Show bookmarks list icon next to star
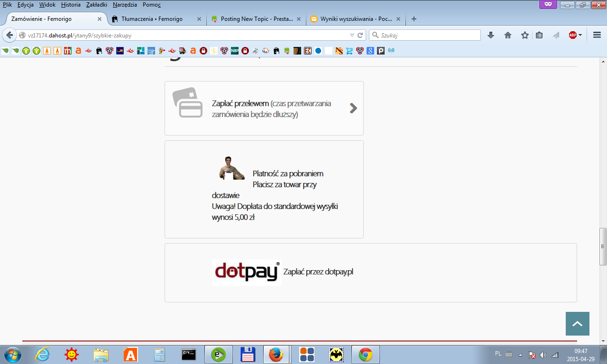Image resolution: width=607 pixels, height=364 pixels. point(539,35)
